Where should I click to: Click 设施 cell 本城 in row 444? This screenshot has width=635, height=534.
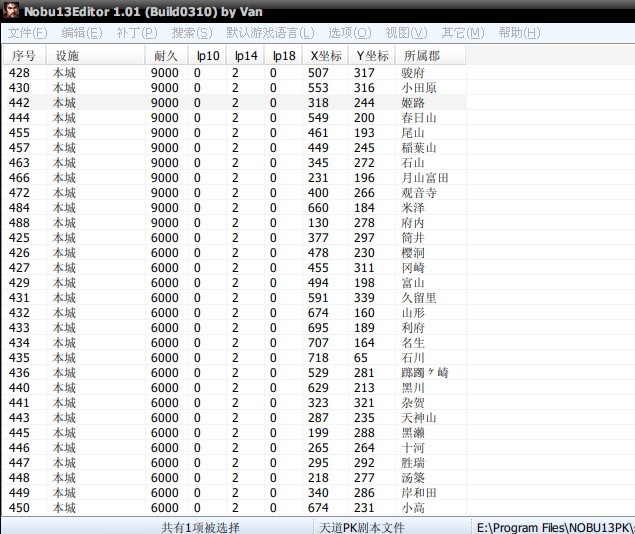[x=64, y=118]
